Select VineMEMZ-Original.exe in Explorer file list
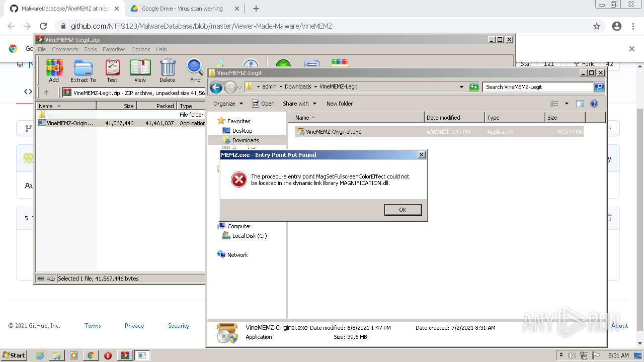The width and height of the screenshot is (644, 362). (439, 132)
